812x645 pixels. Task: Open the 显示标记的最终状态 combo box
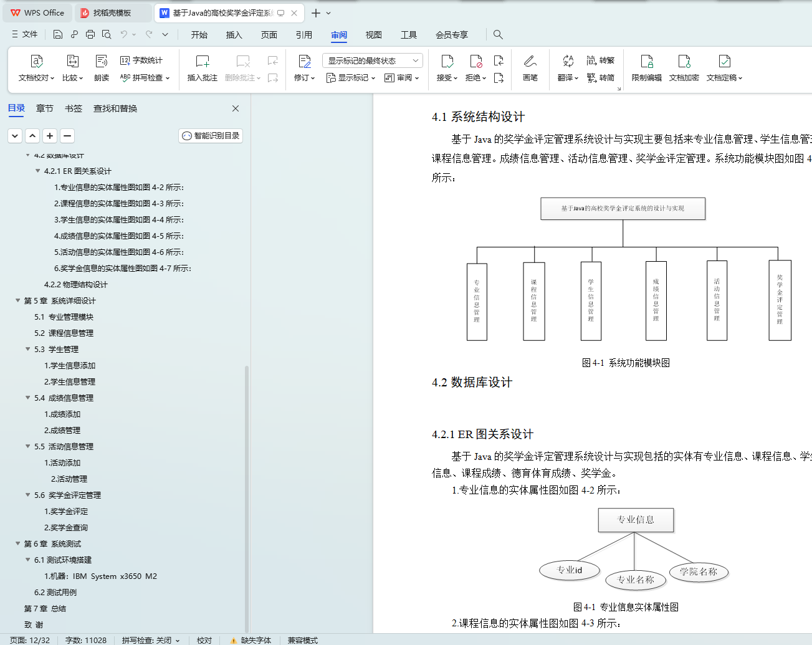point(373,60)
